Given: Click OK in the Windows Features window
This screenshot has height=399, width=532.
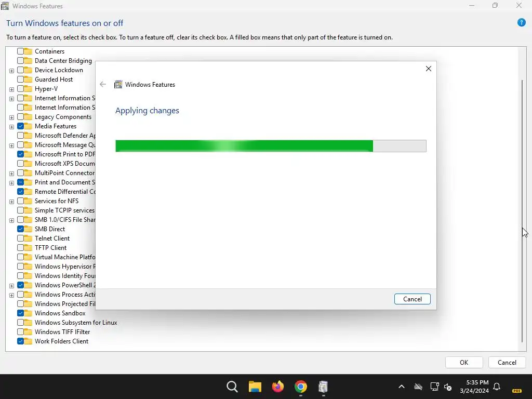Looking at the screenshot, I should [464, 362].
